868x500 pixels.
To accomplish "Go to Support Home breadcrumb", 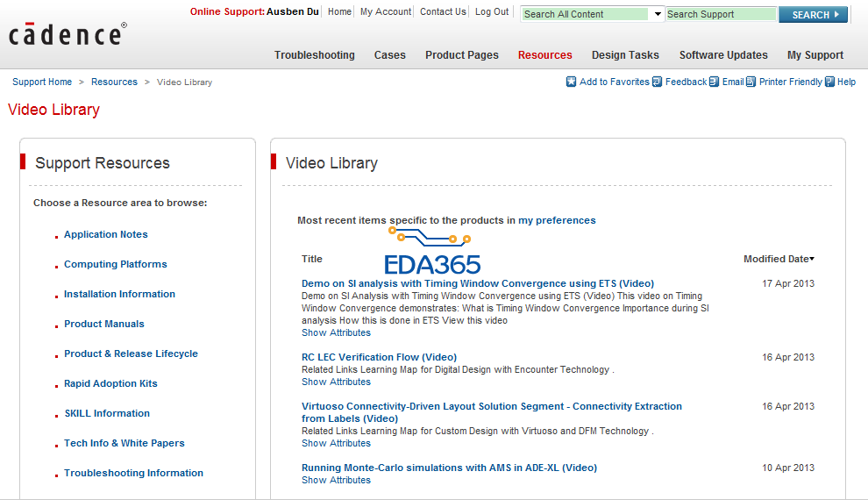I will tap(42, 82).
